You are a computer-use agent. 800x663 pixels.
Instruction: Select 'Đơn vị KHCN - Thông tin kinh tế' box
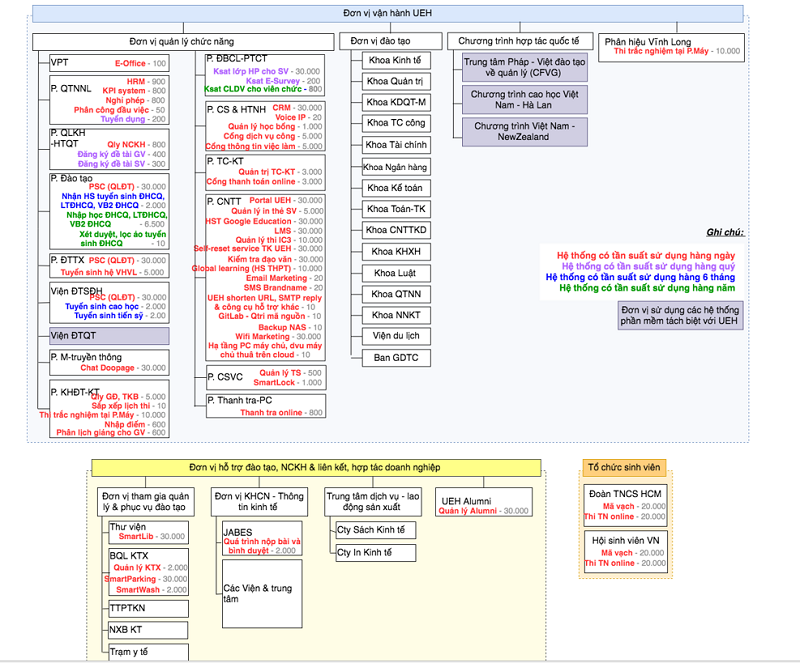point(259,502)
